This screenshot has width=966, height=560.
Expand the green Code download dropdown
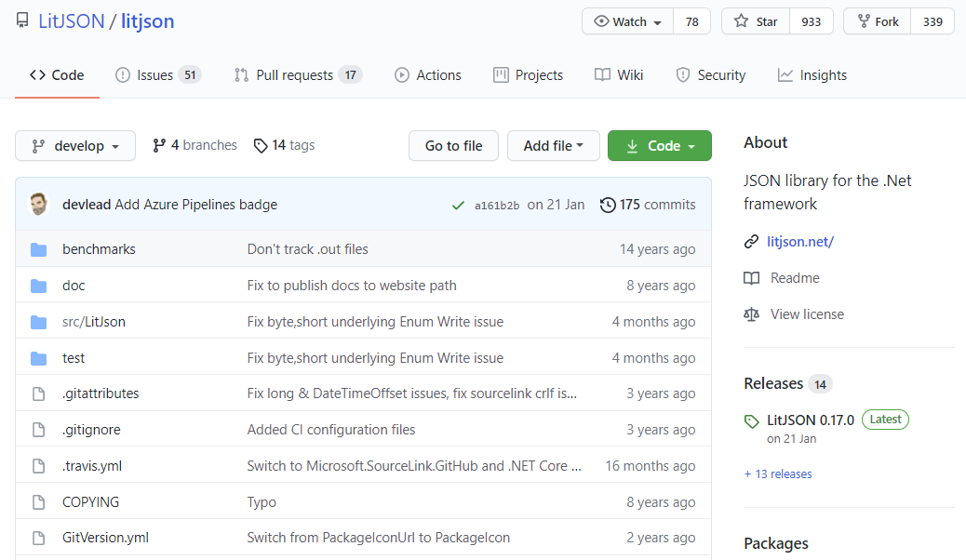point(660,146)
